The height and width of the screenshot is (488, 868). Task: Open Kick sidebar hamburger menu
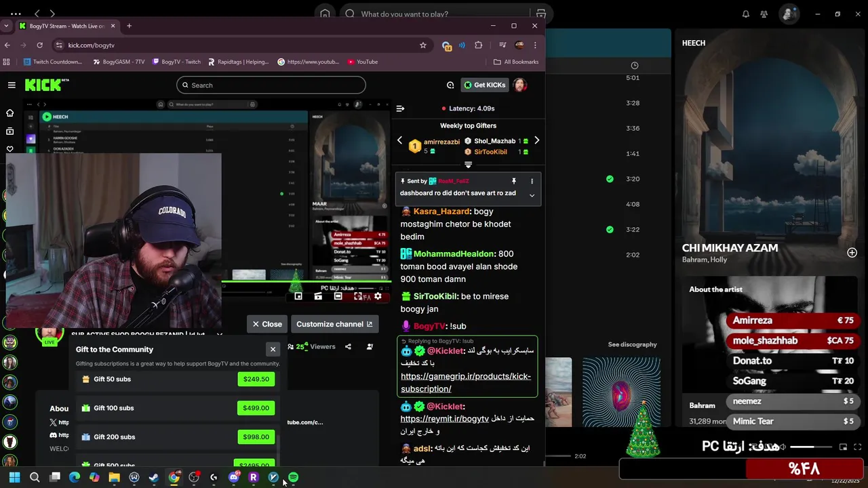point(12,85)
